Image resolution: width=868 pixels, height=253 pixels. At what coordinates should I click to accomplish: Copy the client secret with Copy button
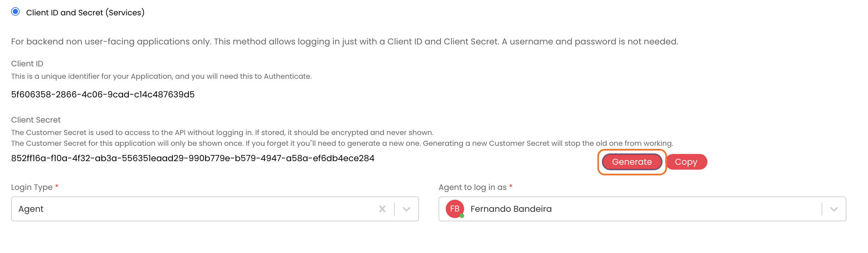(x=686, y=162)
